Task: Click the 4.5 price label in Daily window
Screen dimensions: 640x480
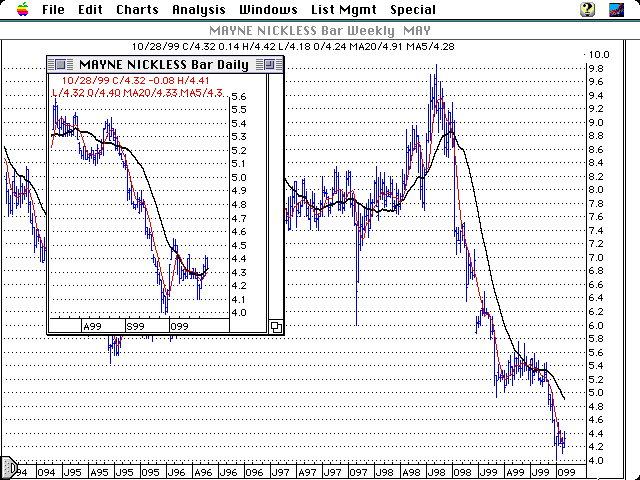Action: [239, 245]
